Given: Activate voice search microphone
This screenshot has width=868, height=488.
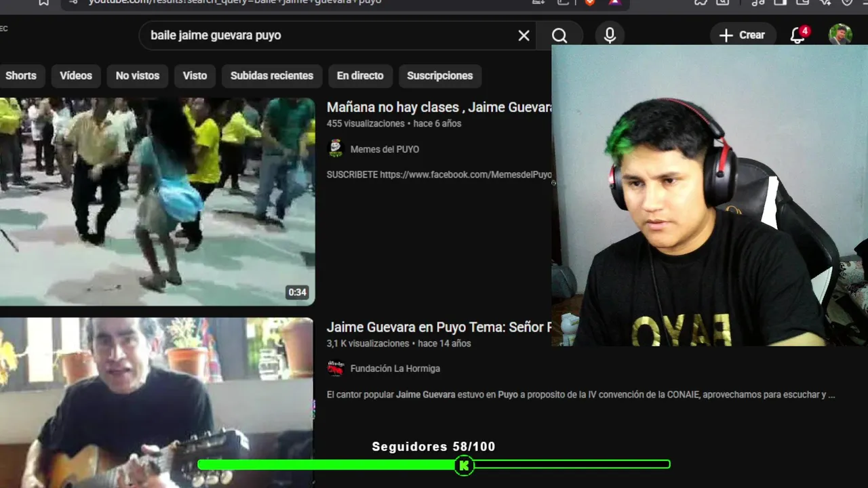Looking at the screenshot, I should click(x=610, y=35).
